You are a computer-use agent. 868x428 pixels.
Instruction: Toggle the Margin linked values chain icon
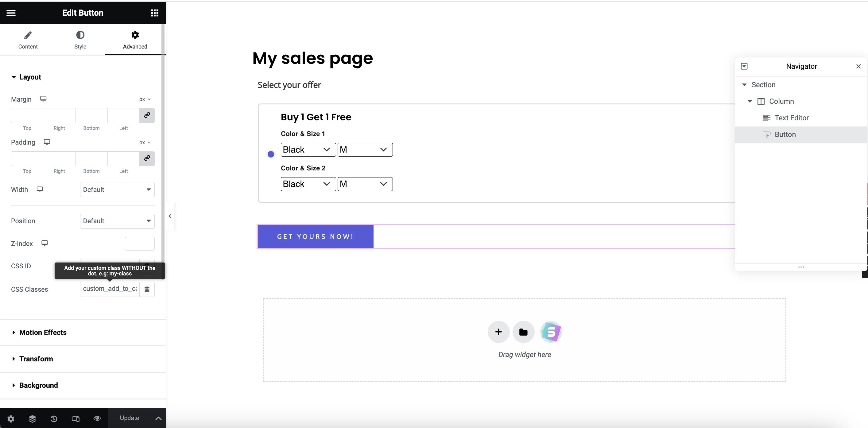click(147, 115)
